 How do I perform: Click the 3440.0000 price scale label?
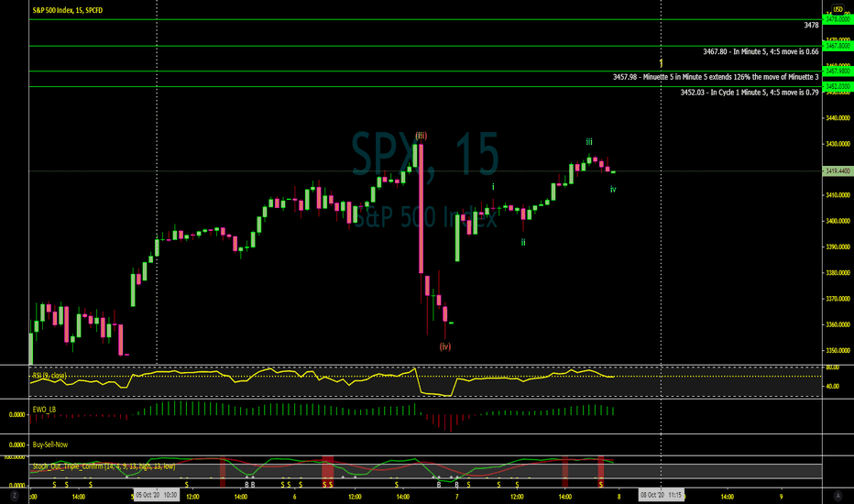pos(838,117)
